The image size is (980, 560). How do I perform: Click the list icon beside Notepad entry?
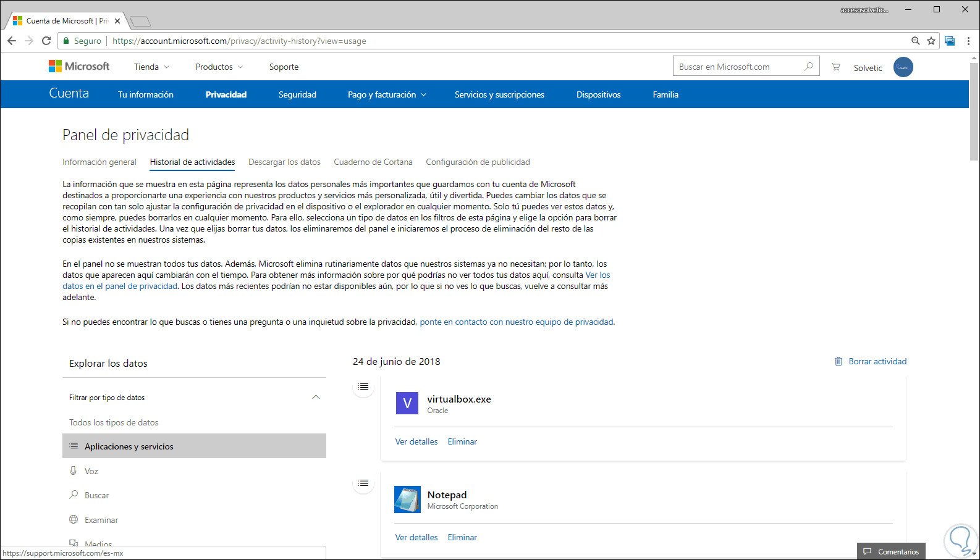point(363,483)
